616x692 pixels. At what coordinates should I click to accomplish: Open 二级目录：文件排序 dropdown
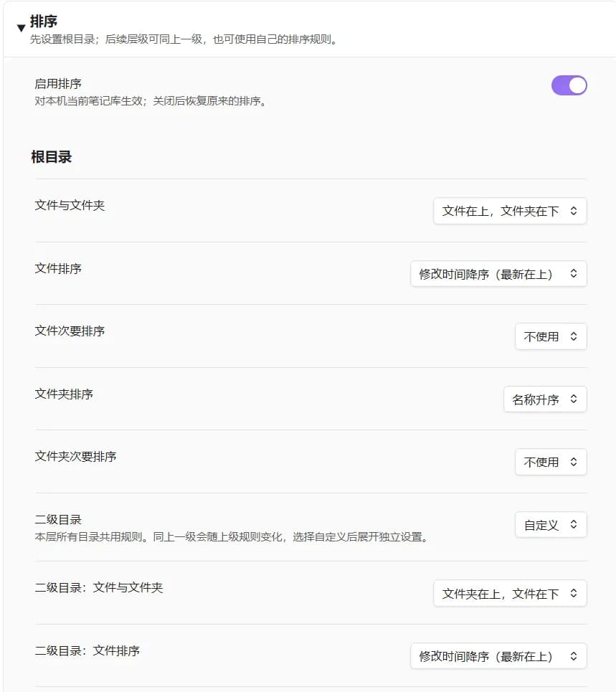click(498, 656)
